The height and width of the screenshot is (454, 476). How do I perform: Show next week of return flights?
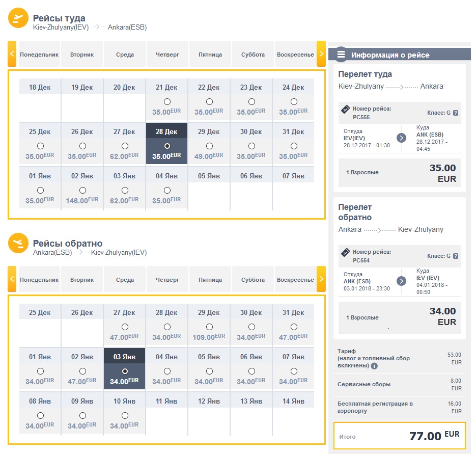coord(321,279)
